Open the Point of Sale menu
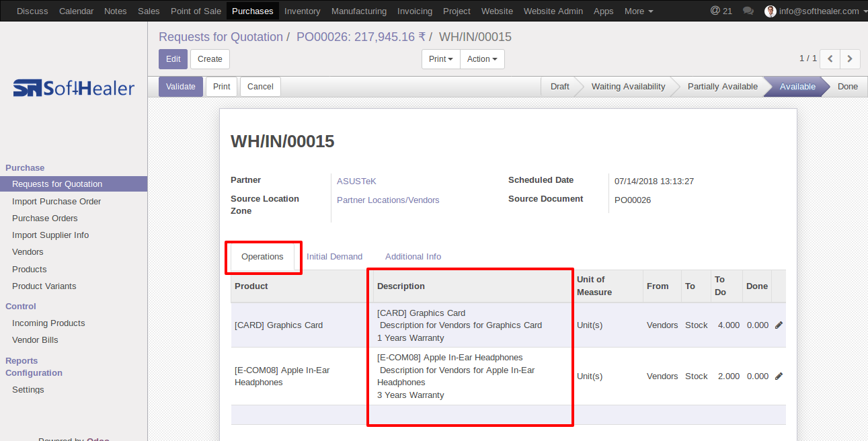This screenshot has width=868, height=441. pos(196,11)
